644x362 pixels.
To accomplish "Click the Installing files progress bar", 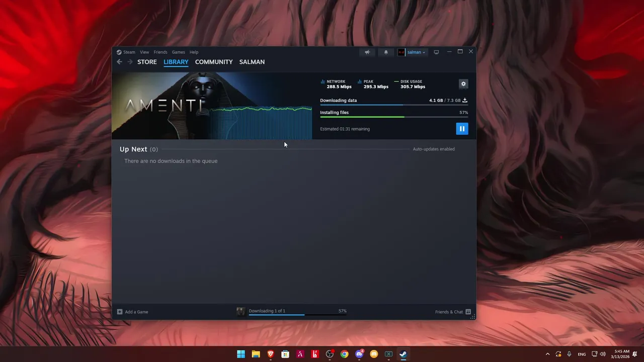I will pos(394,117).
